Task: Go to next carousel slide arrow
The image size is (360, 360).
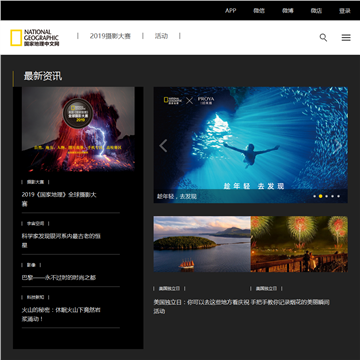Action: click(x=338, y=146)
